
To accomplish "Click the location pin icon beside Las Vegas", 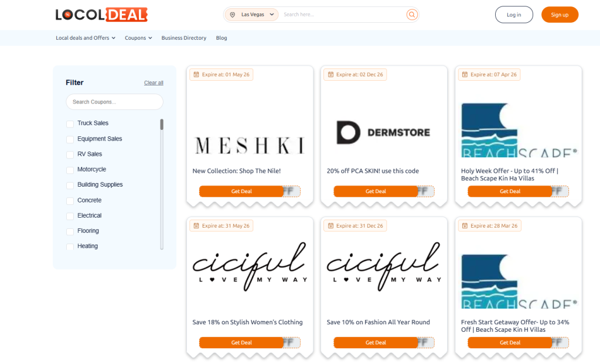I will click(233, 15).
